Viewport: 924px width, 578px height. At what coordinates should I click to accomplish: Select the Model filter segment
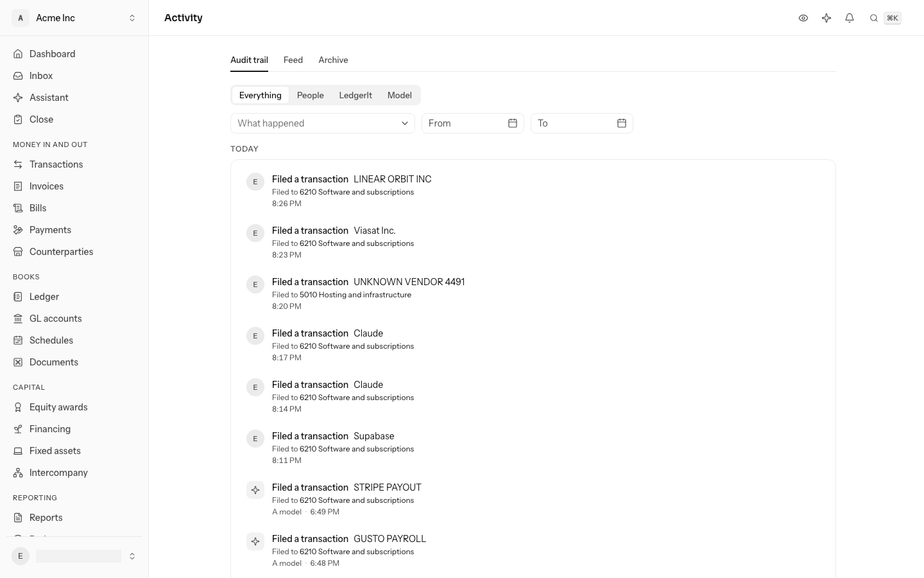click(400, 95)
